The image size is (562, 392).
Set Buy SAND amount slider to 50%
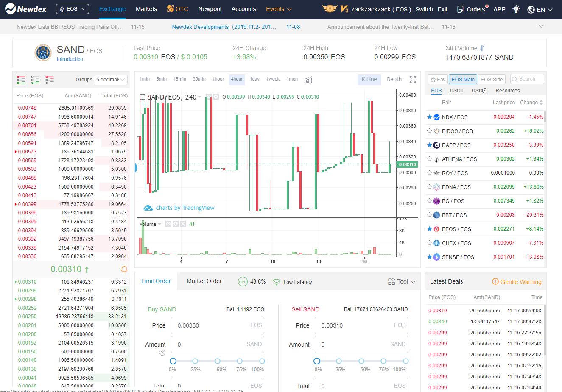218,361
